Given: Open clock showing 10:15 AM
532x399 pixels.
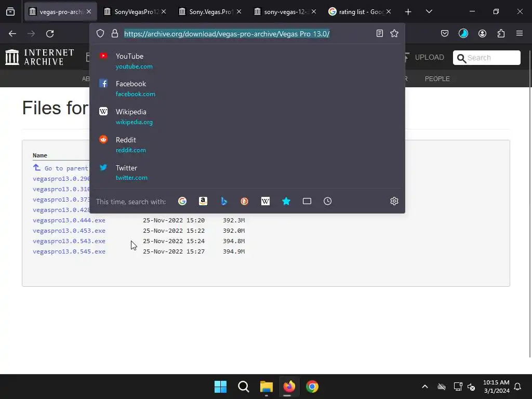Looking at the screenshot, I should 496,387.
